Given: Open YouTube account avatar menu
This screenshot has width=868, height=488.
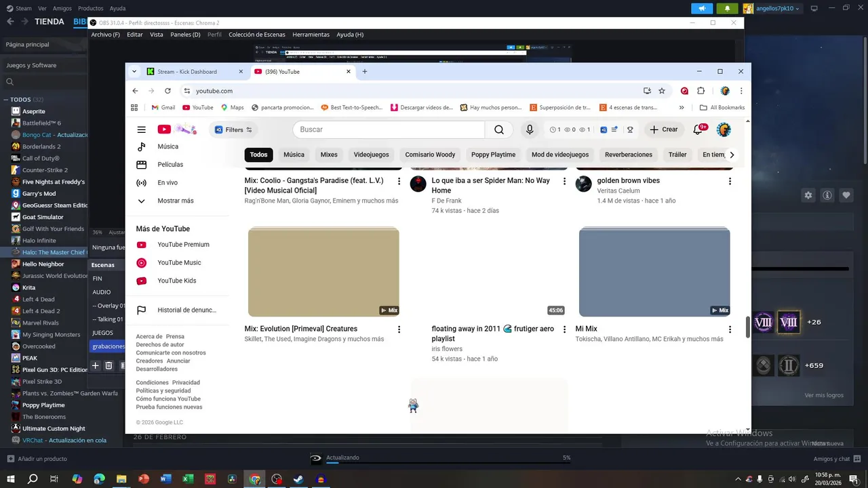Looking at the screenshot, I should (724, 129).
